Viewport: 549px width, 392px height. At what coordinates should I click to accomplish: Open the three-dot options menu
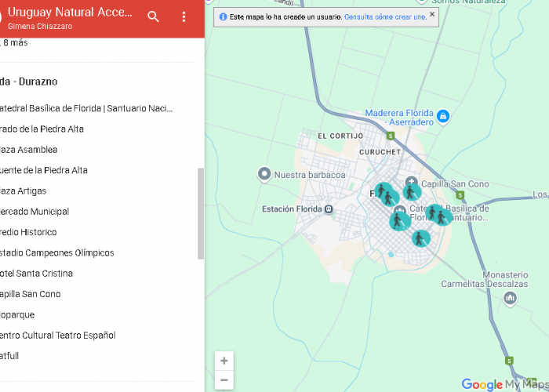pyautogui.click(x=184, y=17)
